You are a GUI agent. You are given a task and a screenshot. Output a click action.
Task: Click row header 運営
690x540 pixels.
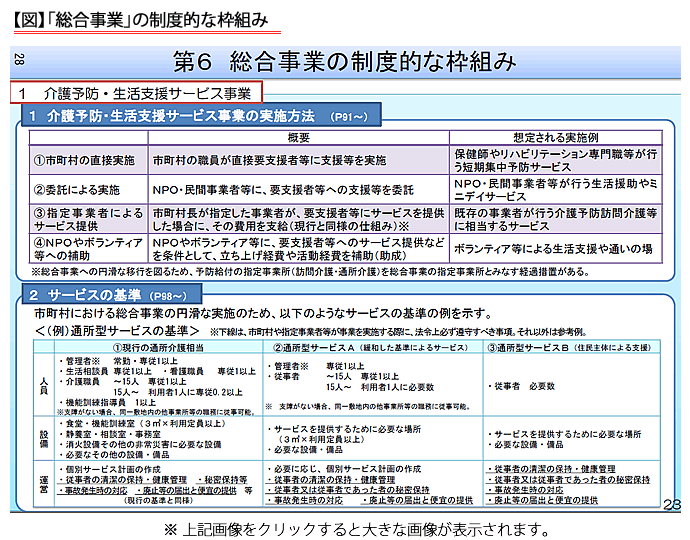click(44, 484)
